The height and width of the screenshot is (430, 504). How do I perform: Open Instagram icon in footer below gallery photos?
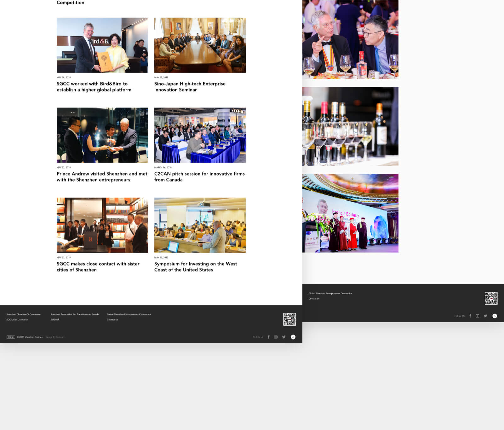[x=478, y=316]
